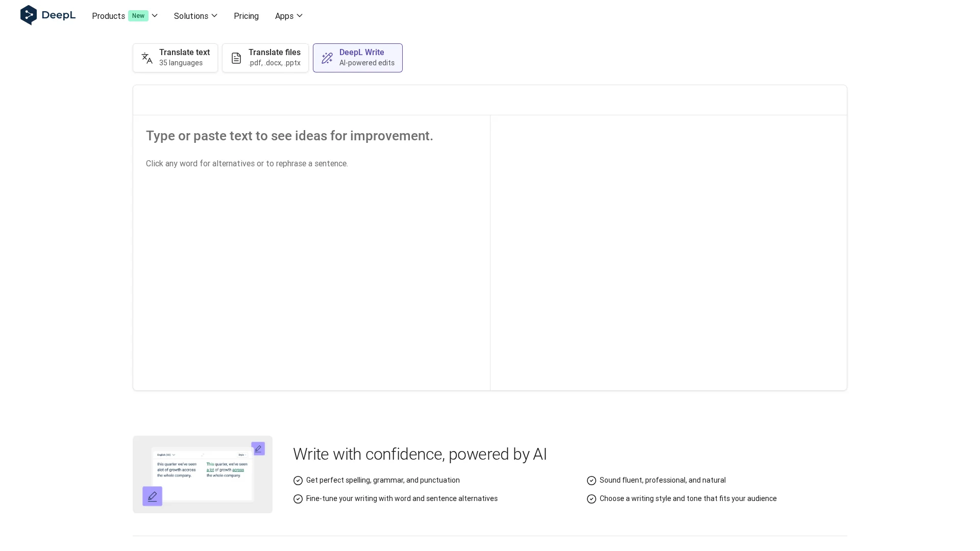The width and height of the screenshot is (980, 551).
Task: Click the empty right-hand results panel
Action: (x=668, y=253)
